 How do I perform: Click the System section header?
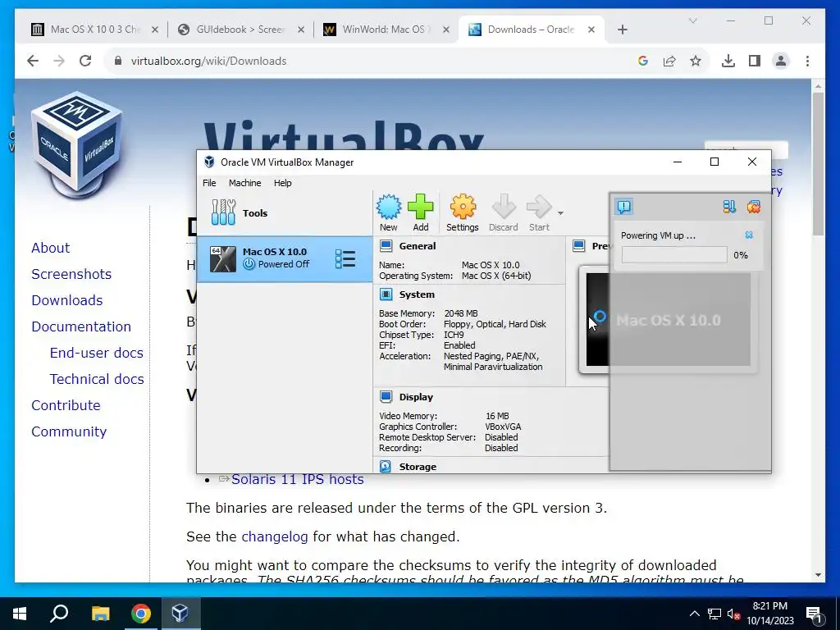point(417,294)
